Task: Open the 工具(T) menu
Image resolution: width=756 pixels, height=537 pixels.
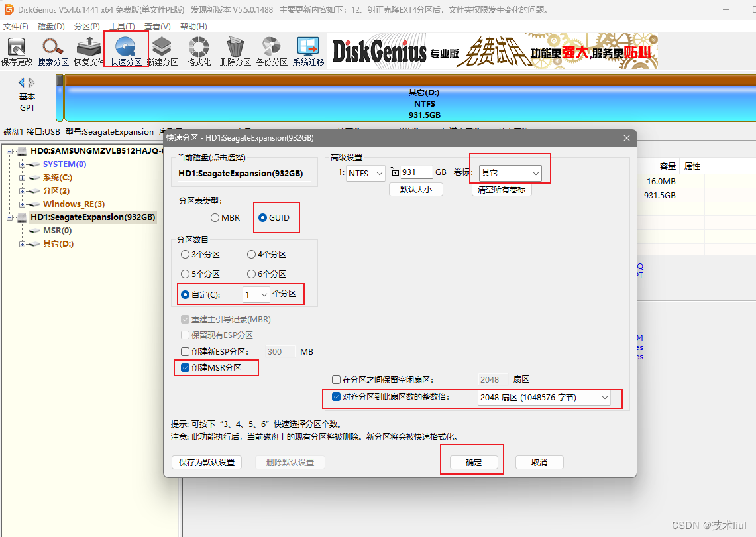Action: coord(122,27)
